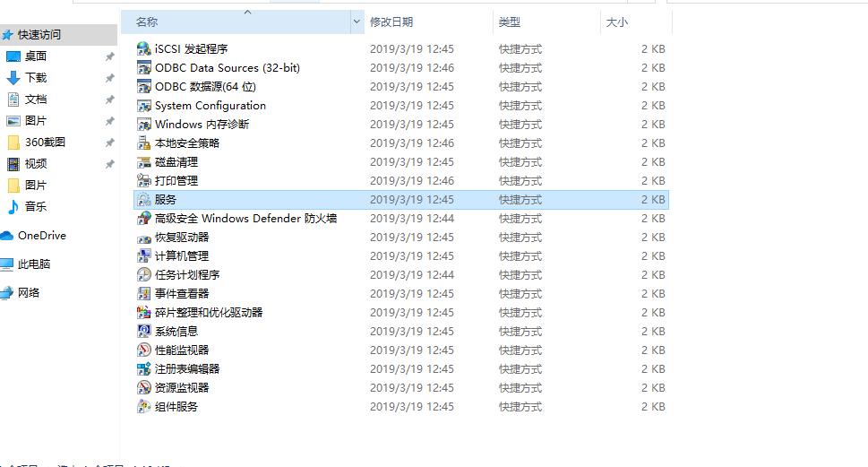Image resolution: width=868 pixels, height=467 pixels.
Task: Select Windows 内存诊断 icon
Action: (144, 124)
